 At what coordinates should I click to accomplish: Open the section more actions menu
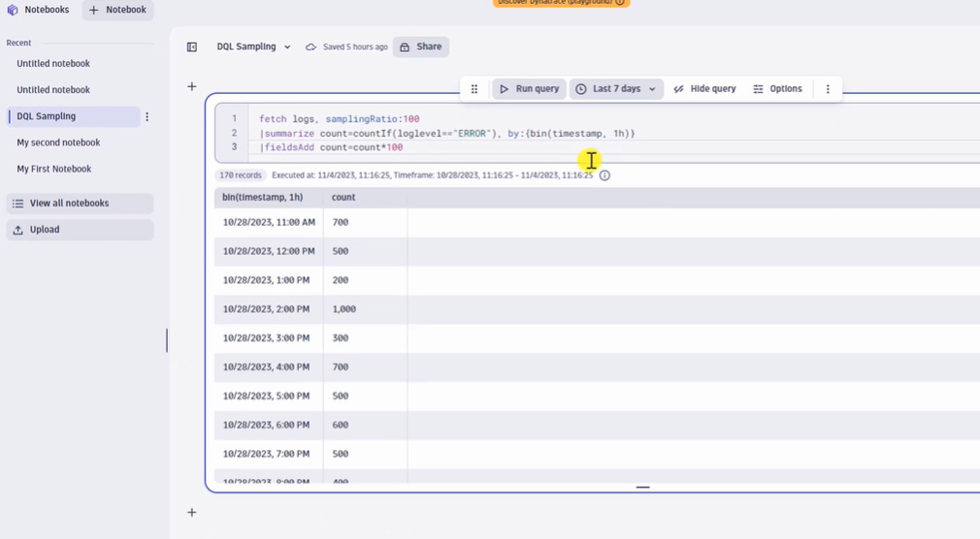[828, 88]
